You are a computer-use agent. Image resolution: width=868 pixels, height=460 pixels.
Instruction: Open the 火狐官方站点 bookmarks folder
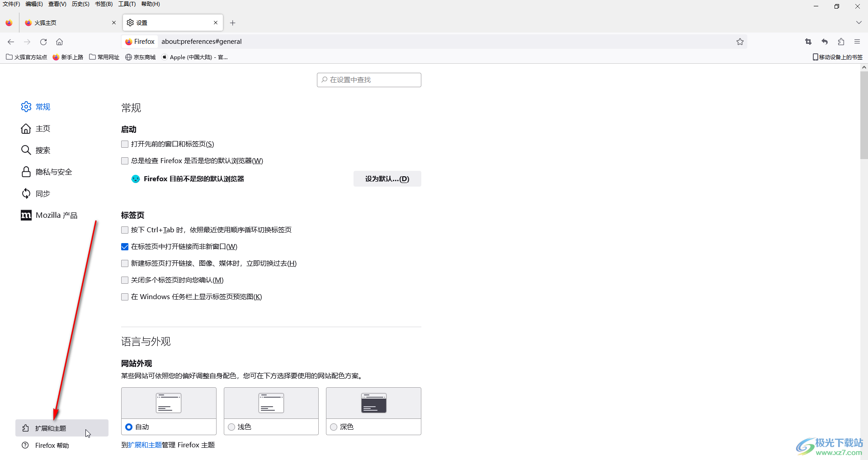(x=27, y=57)
